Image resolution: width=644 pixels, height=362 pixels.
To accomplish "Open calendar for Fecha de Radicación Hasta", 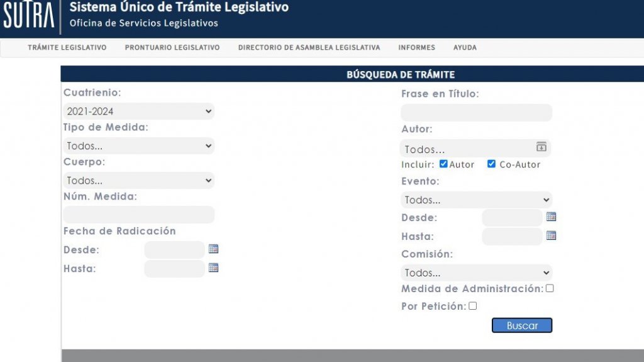I will click(x=213, y=268).
